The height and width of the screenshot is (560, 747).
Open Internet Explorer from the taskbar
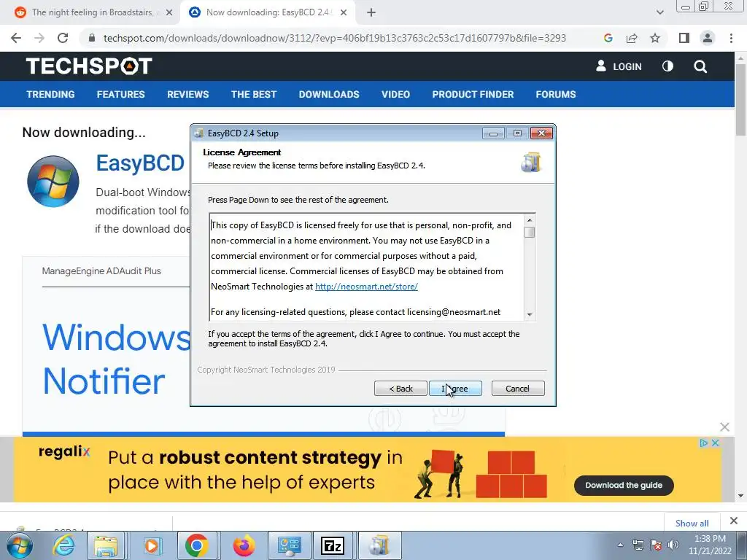(63, 545)
